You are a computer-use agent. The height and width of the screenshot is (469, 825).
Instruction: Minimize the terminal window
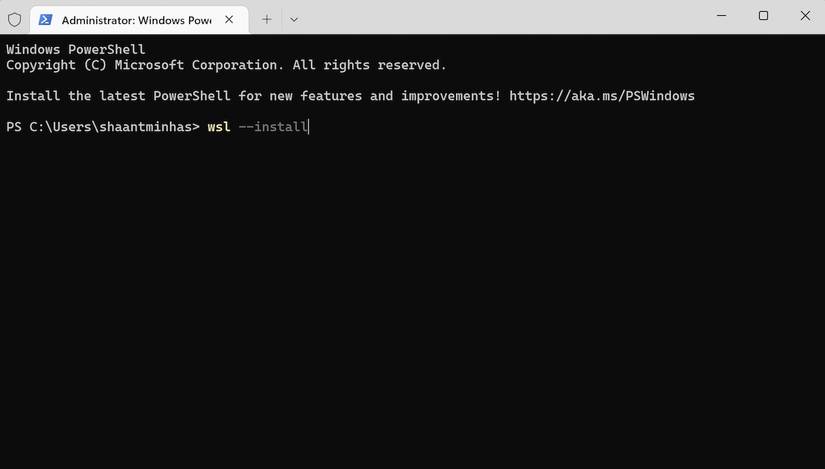(x=721, y=16)
